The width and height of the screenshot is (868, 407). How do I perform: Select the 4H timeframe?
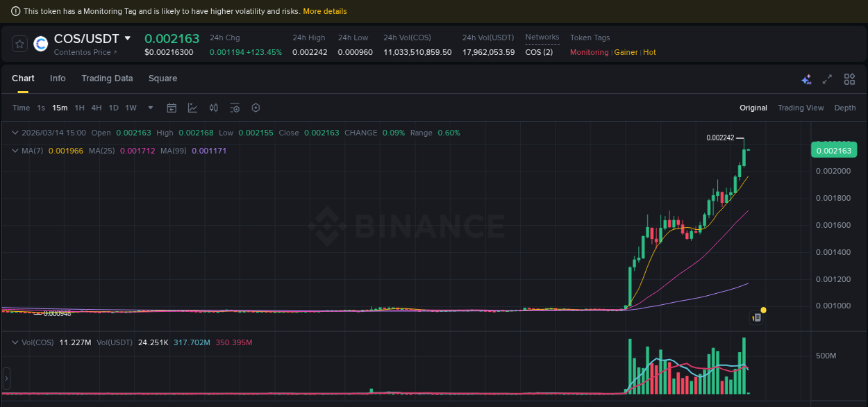pyautogui.click(x=97, y=108)
